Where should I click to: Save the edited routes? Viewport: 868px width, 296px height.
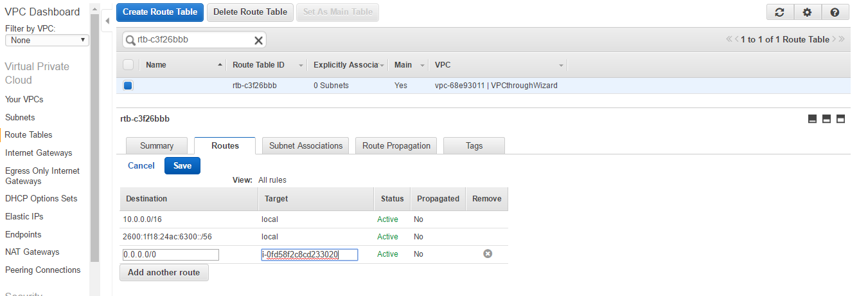pyautogui.click(x=182, y=166)
